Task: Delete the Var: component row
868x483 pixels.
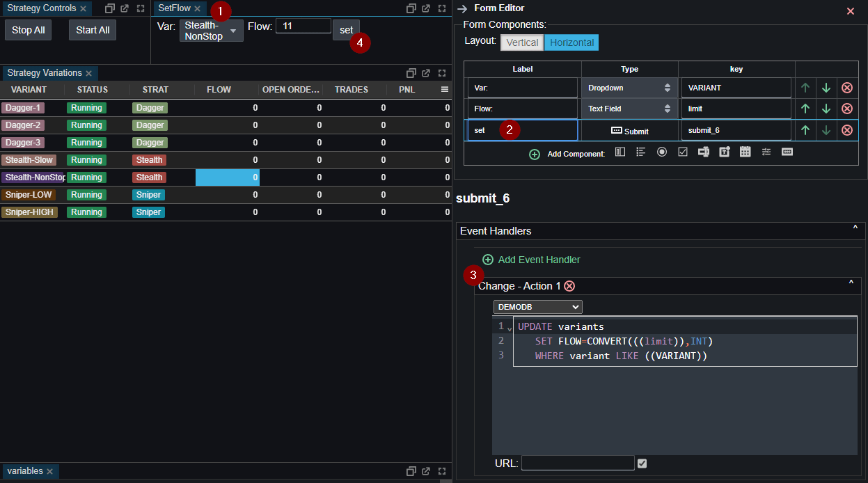Action: coord(847,88)
